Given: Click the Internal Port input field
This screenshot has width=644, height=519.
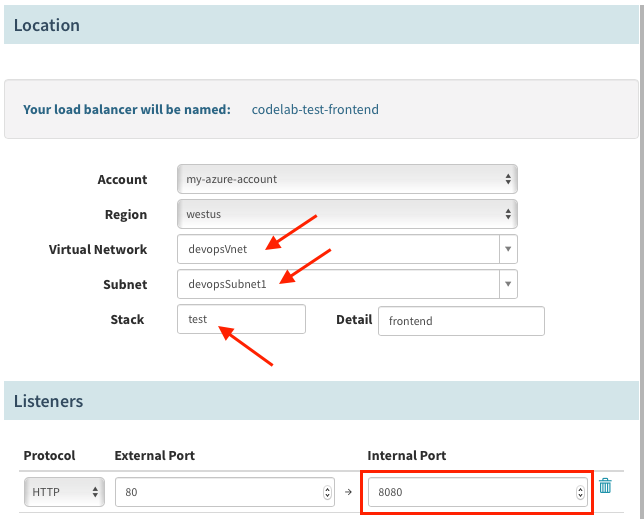Looking at the screenshot, I should (478, 491).
